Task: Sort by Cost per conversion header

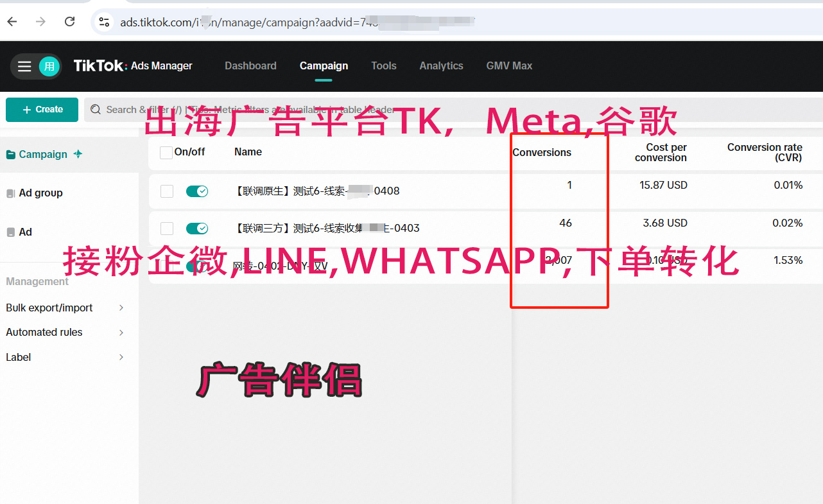Action: (x=661, y=152)
